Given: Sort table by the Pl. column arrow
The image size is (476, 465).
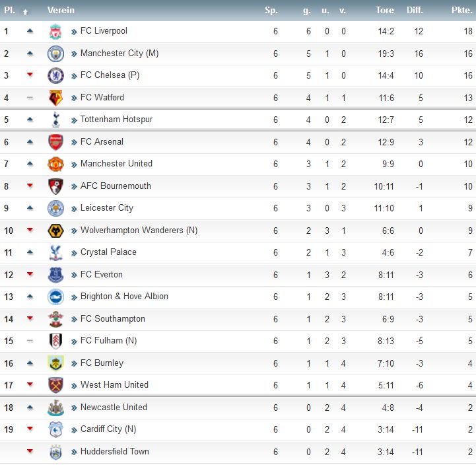Looking at the screenshot, I should pyautogui.click(x=26, y=11).
